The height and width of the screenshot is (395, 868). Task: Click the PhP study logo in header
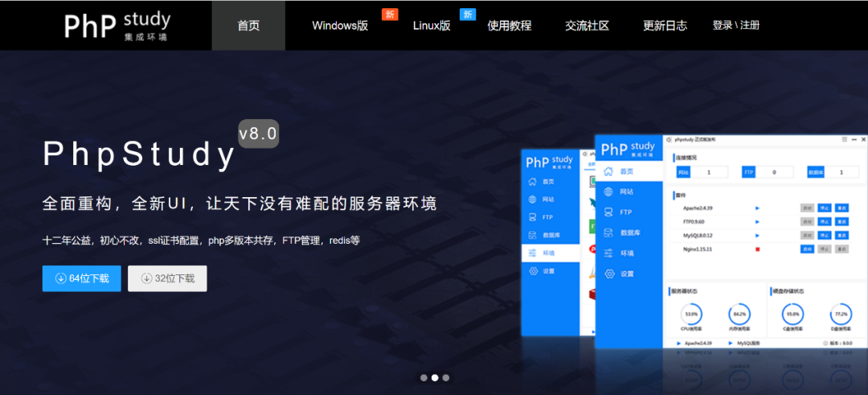coord(117,26)
